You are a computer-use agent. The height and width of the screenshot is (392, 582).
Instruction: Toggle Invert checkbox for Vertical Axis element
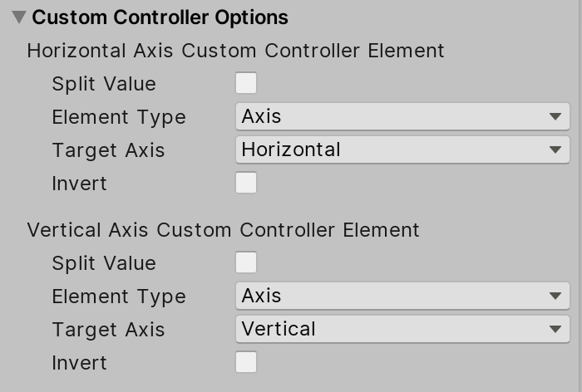[x=246, y=363]
